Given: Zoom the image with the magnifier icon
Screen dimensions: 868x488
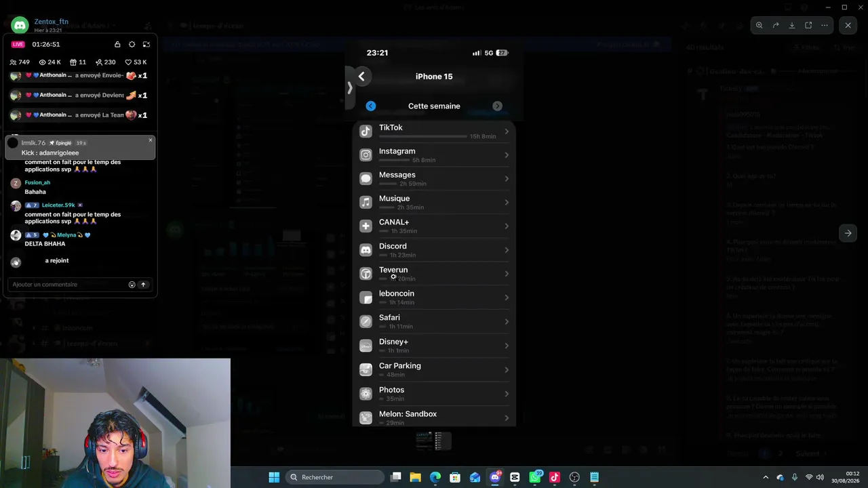Looking at the screenshot, I should pyautogui.click(x=759, y=25).
